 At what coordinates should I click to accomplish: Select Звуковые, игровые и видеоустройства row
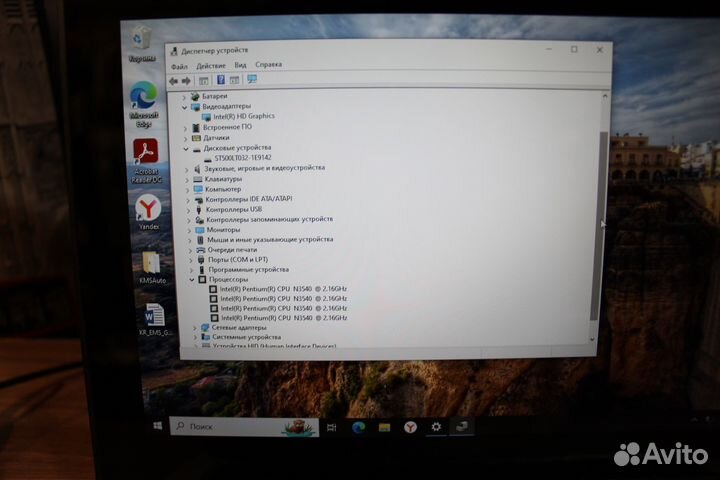pyautogui.click(x=264, y=168)
